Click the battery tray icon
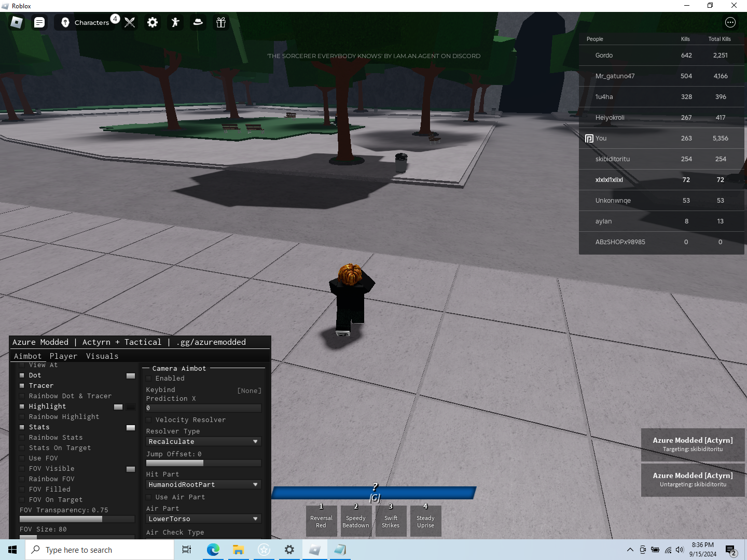 click(x=655, y=550)
